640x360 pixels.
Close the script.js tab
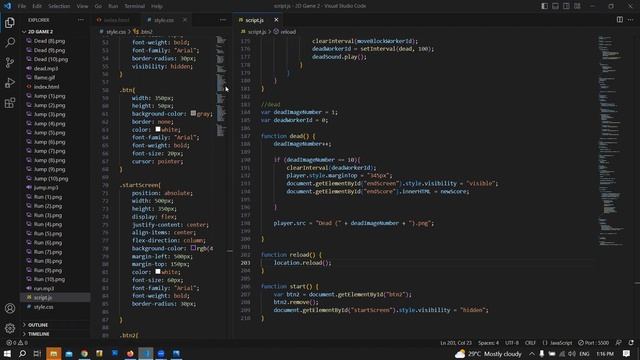click(x=276, y=20)
